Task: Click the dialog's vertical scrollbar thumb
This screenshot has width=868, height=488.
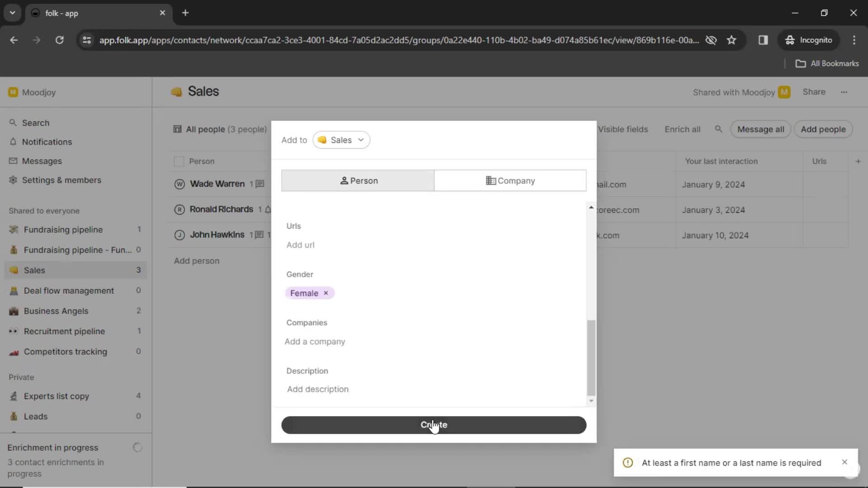Action: [x=591, y=357]
